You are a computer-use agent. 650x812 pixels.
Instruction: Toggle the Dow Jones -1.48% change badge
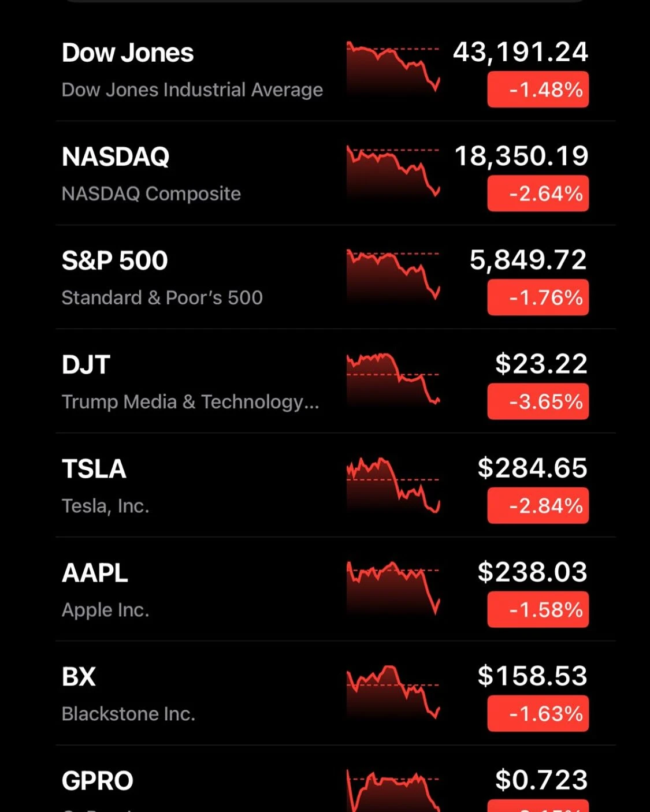(x=537, y=90)
